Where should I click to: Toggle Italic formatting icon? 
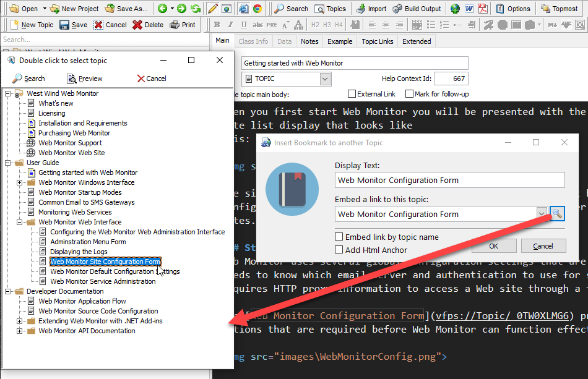pyautogui.click(x=230, y=25)
